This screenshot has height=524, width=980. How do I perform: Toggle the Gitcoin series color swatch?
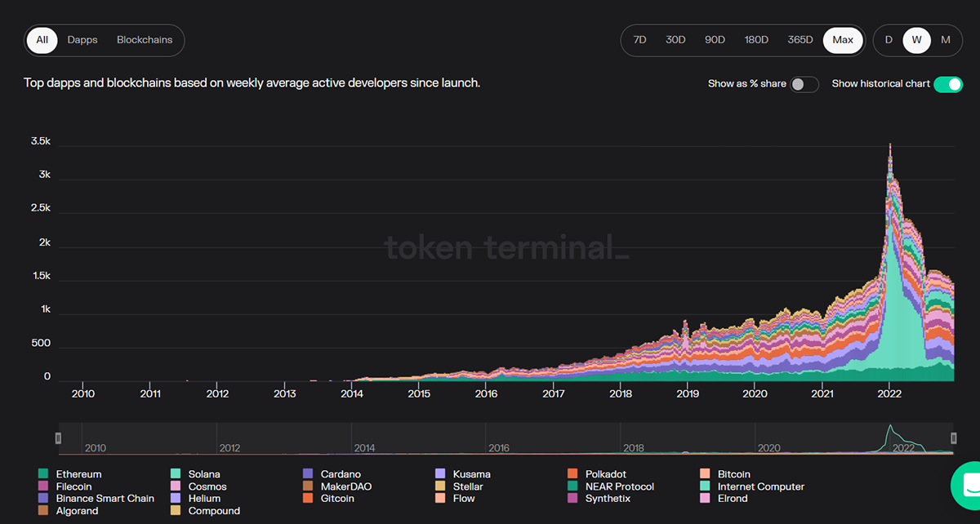click(308, 499)
